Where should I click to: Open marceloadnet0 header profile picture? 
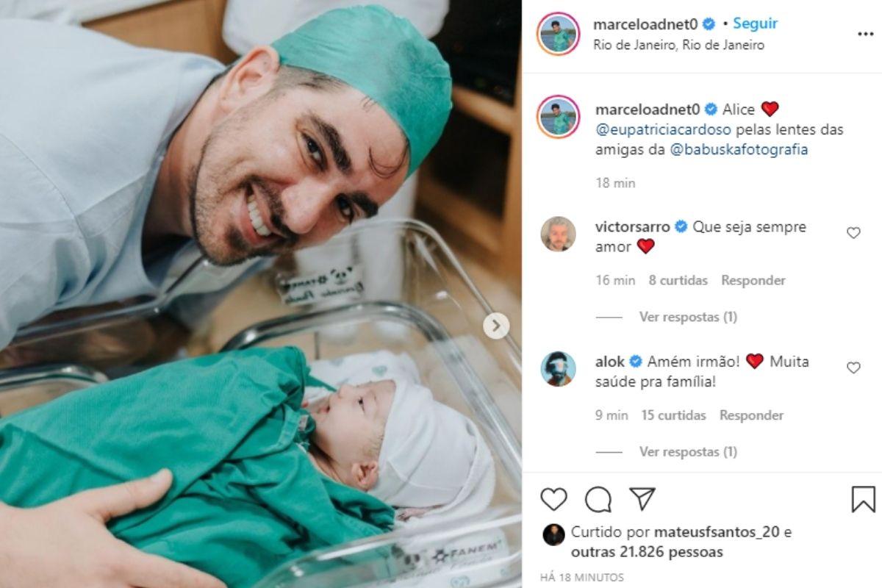(558, 34)
